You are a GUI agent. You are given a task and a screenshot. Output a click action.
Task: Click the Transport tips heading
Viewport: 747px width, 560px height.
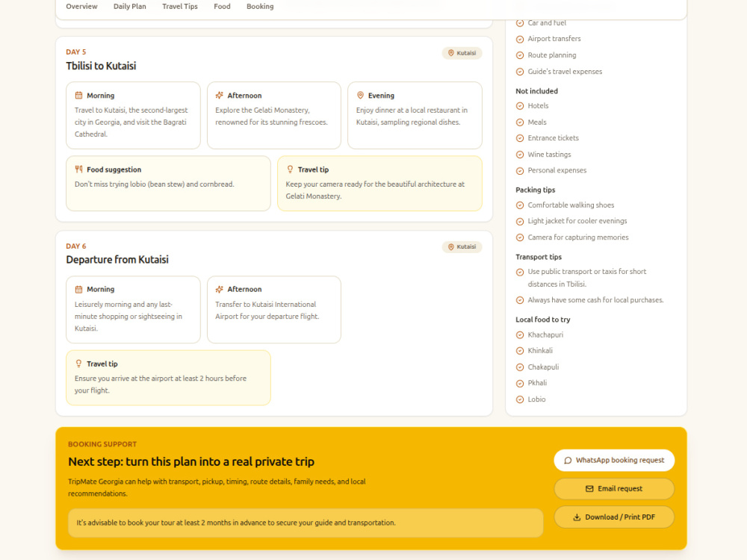point(539,257)
